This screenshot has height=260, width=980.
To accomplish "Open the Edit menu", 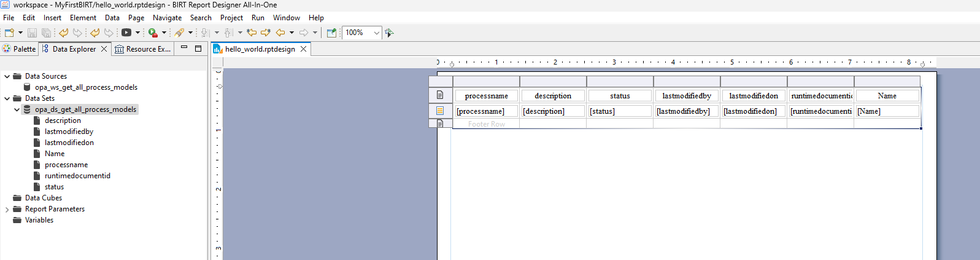I will [x=29, y=18].
